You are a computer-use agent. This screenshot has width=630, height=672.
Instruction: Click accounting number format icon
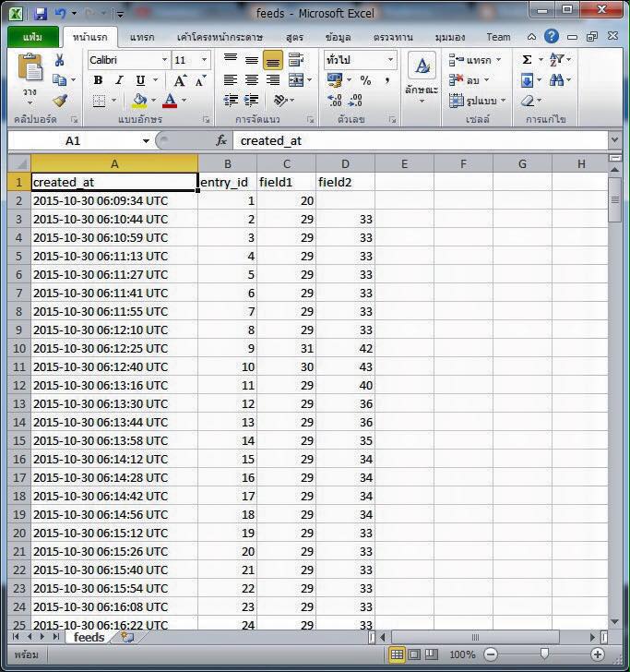335,80
